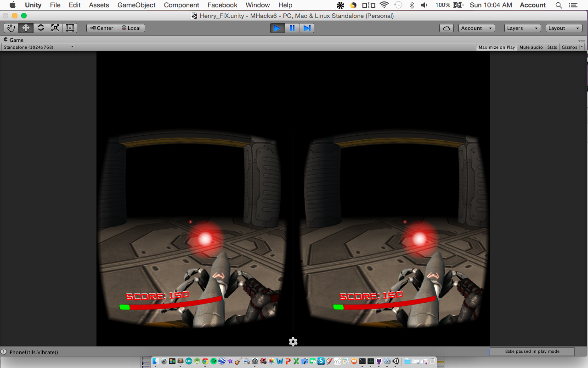This screenshot has height=368, width=588.
Task: Toggle pivot mode Center button
Action: point(102,28)
